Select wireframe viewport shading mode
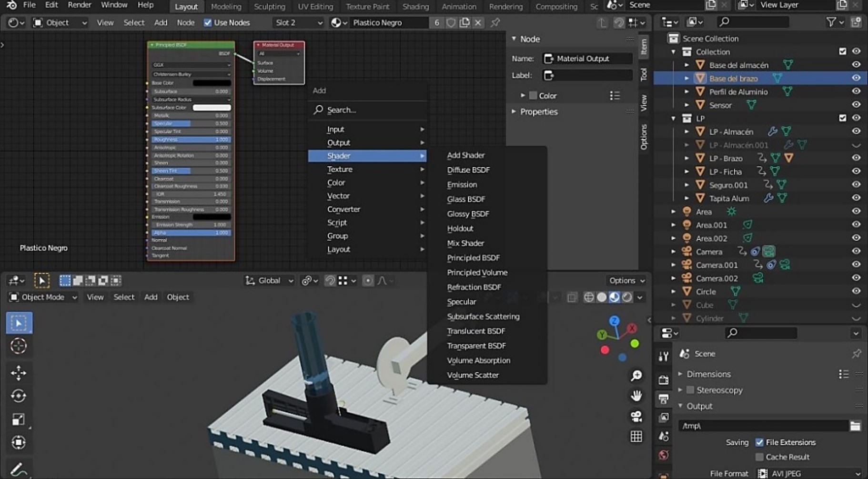 589,297
